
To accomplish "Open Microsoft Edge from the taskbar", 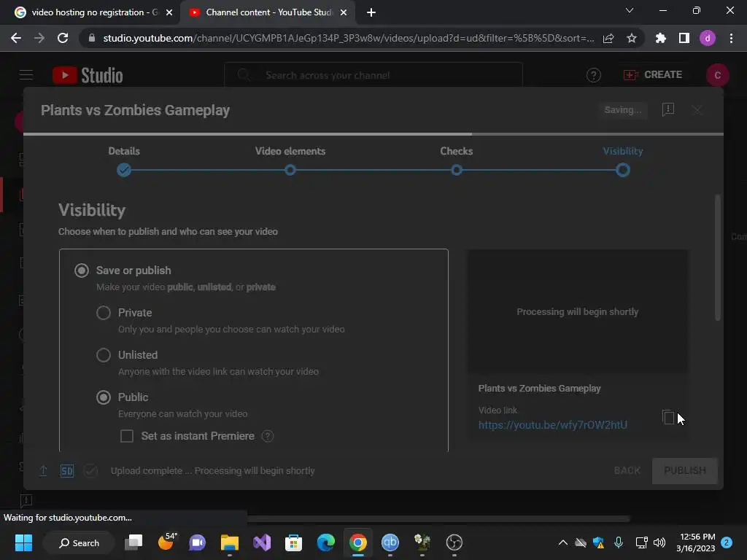I will point(326,542).
